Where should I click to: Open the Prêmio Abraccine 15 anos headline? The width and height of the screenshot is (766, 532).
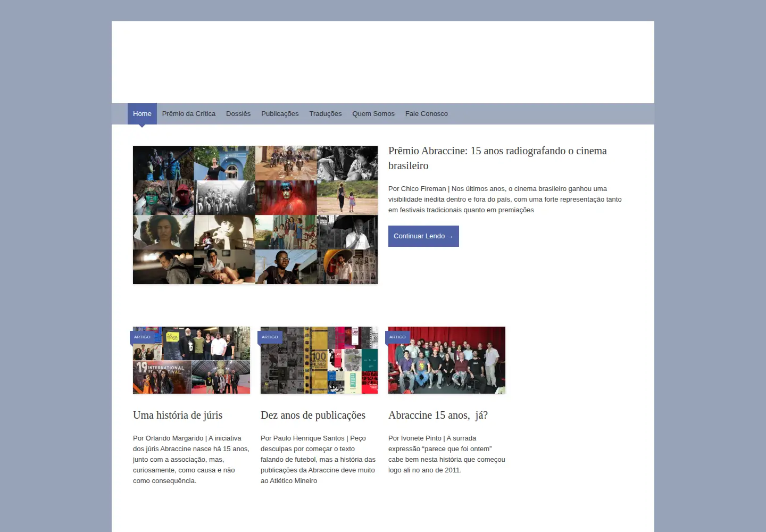tap(497, 158)
